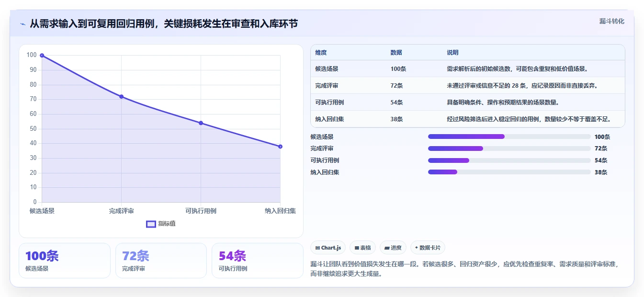Click the chart data point for 可执行用例
This screenshot has height=297, width=644.
click(x=201, y=123)
